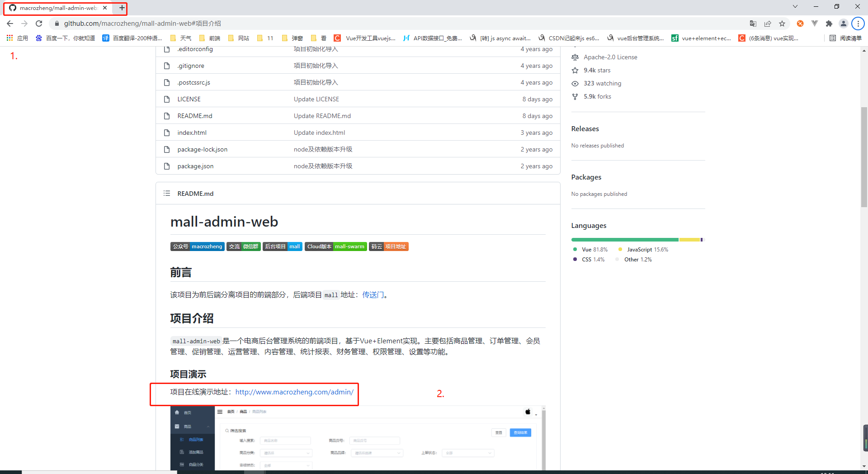Click the orange Ubuntu extension icon
This screenshot has width=868, height=474.
tap(800, 24)
